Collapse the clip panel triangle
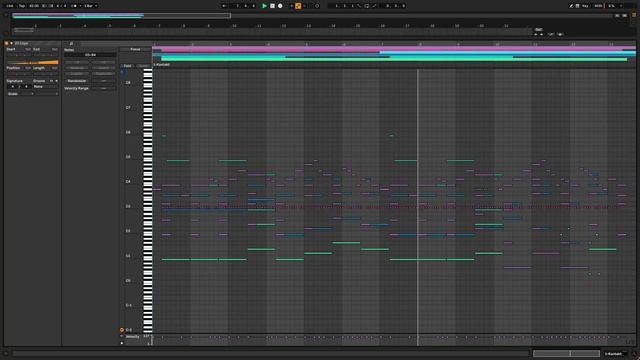Screen dimensions: 640x360 (x=11, y=43)
